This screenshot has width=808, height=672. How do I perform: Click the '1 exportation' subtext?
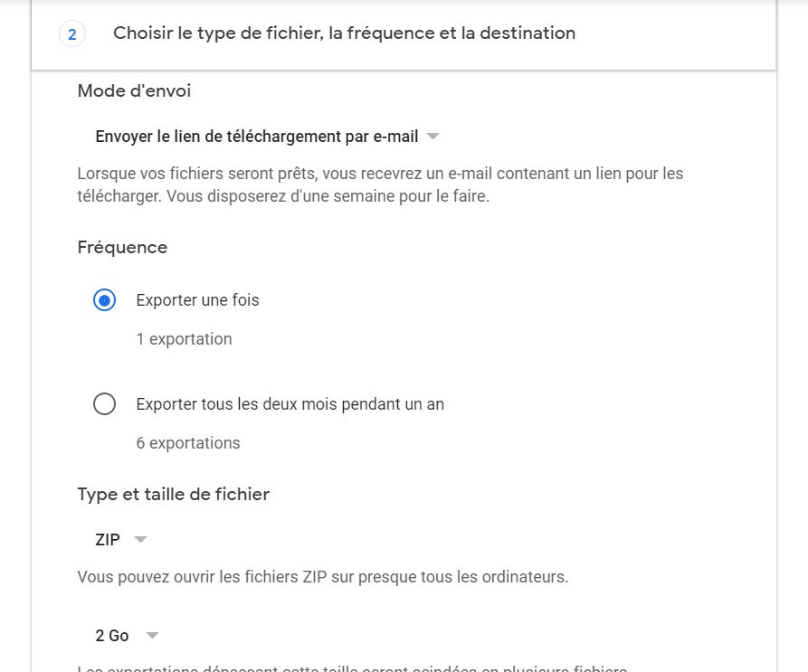tap(184, 339)
